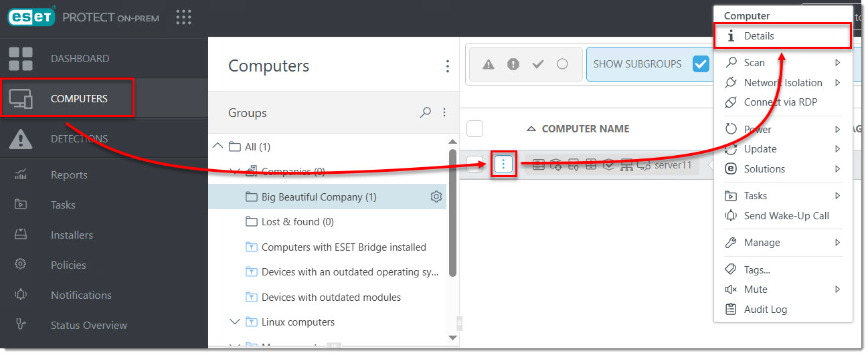Open the Dashboard section icon
The image size is (868, 355).
[x=20, y=59]
